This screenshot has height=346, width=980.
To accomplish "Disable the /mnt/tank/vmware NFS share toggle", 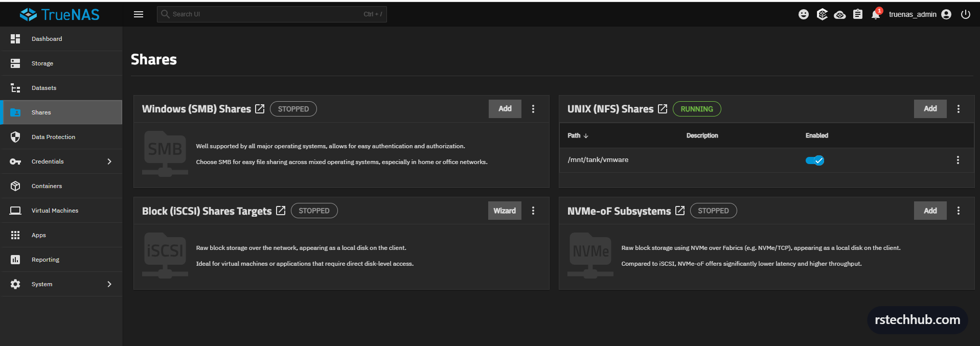I will (x=815, y=160).
